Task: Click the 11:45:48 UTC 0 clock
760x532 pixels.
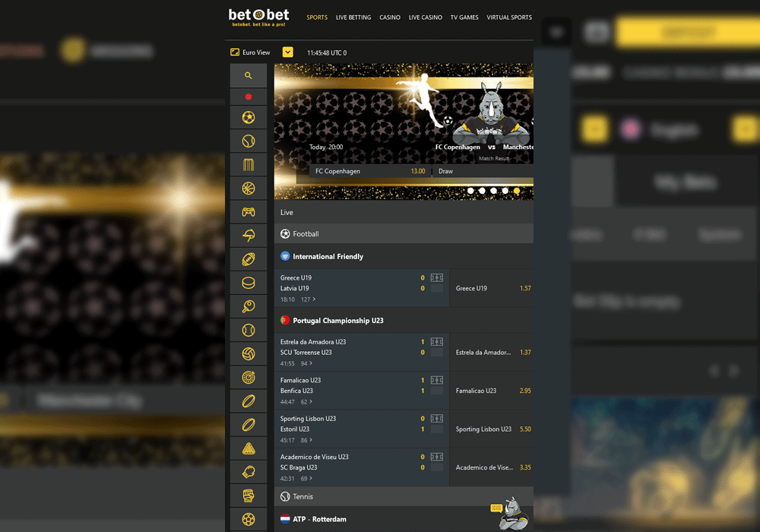Action: 327,52
